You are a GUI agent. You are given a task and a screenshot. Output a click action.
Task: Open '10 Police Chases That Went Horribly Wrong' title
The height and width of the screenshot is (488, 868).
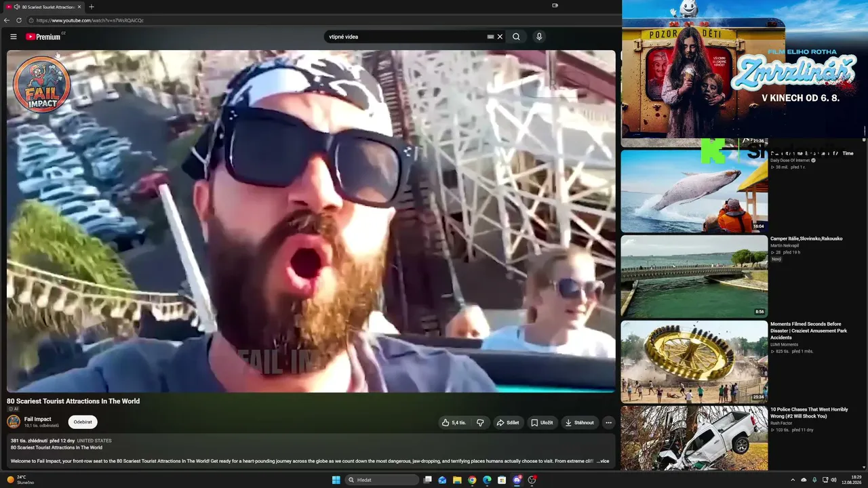click(809, 413)
